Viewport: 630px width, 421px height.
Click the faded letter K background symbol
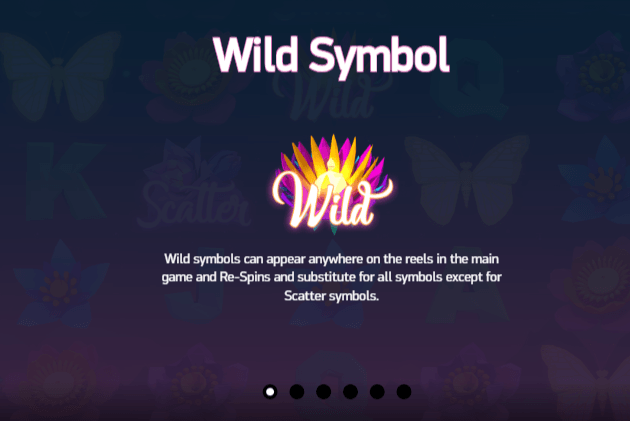click(x=64, y=181)
